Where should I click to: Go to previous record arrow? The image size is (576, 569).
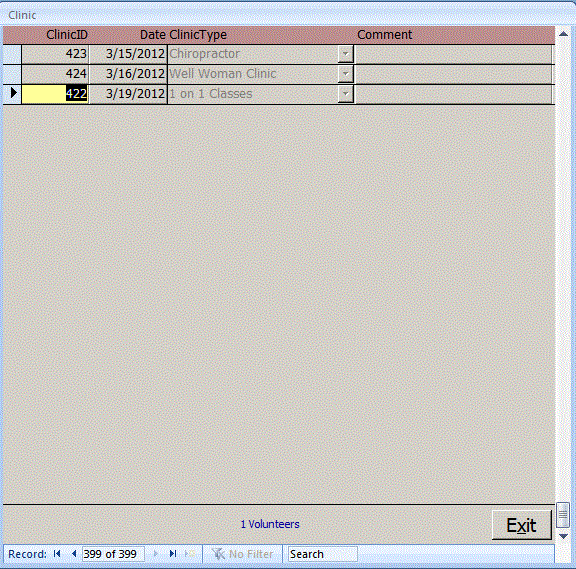pos(74,554)
